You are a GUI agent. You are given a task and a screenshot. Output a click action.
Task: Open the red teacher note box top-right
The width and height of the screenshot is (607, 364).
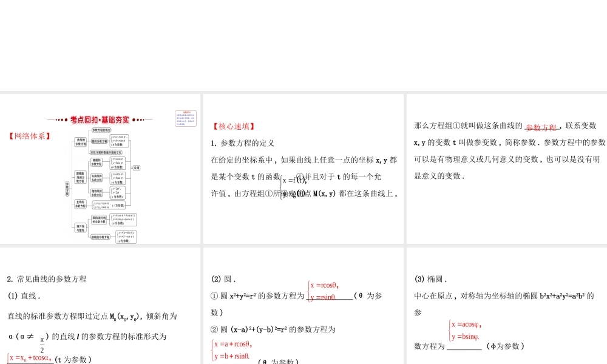coord(185,120)
